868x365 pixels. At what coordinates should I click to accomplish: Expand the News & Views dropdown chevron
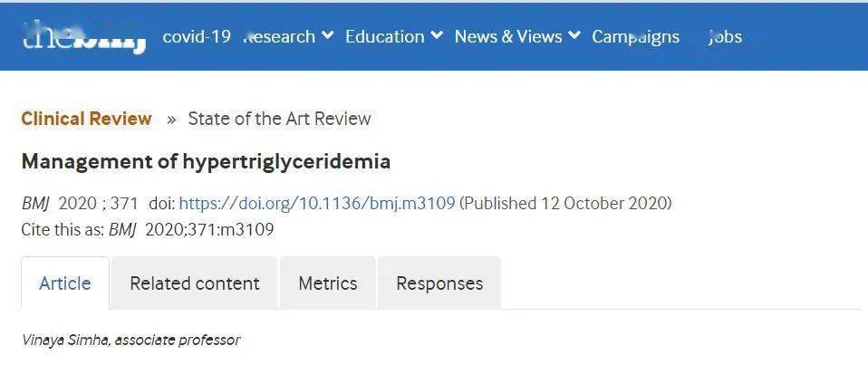point(574,36)
